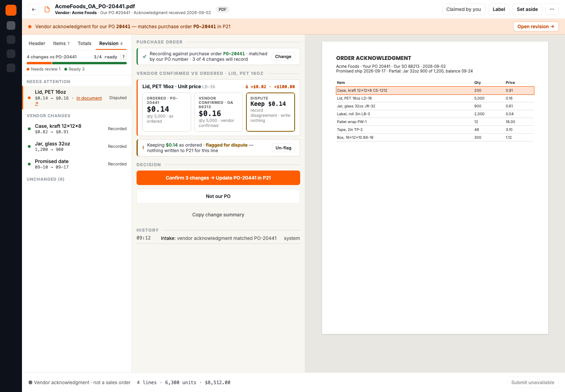Select the Promised date change
Viewport: 565px width, 392px height.
(x=77, y=164)
